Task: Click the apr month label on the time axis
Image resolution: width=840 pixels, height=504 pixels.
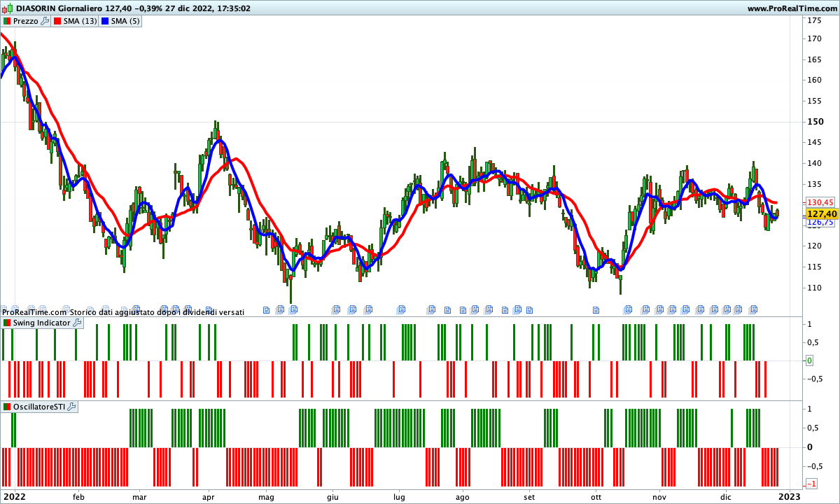Action: (208, 497)
